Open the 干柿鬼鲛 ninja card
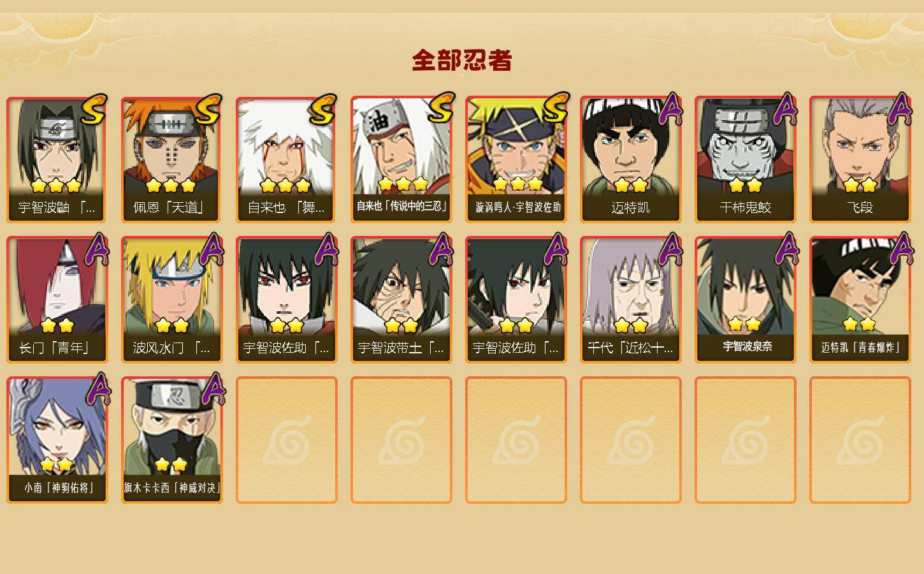Viewport: 924px width, 574px height. pos(745,159)
